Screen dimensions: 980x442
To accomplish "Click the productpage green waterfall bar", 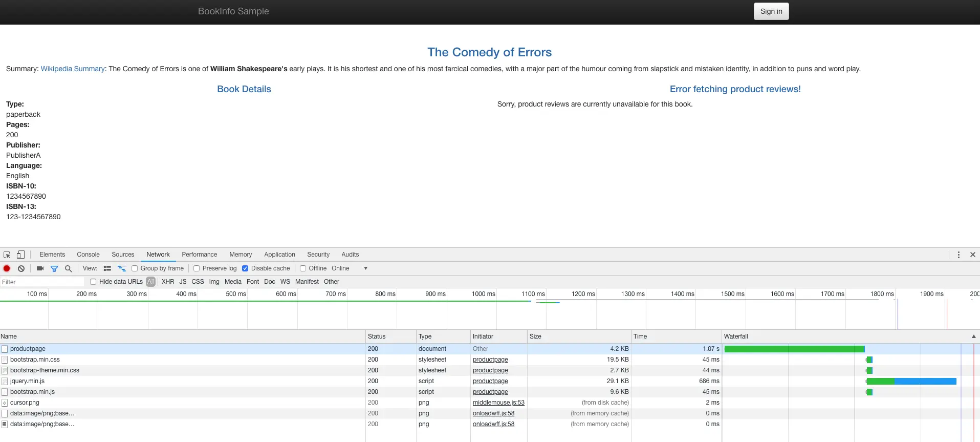I will [794, 349].
